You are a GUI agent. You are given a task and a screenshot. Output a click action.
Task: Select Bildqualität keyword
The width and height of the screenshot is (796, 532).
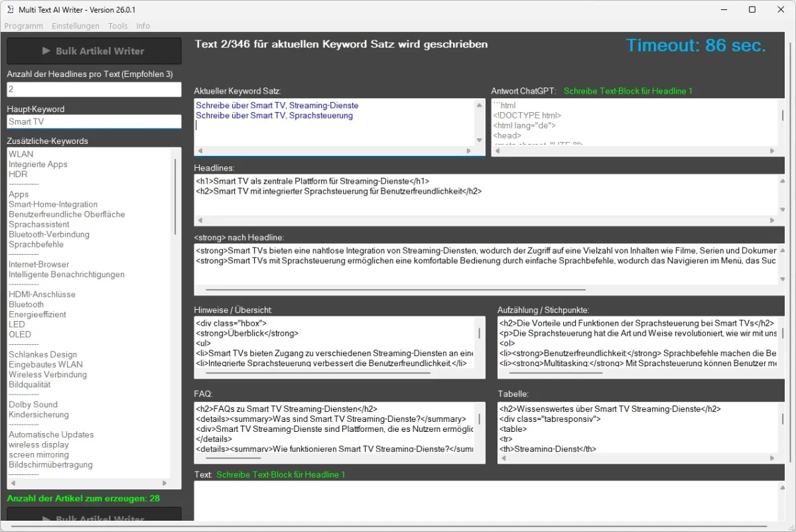pos(29,384)
